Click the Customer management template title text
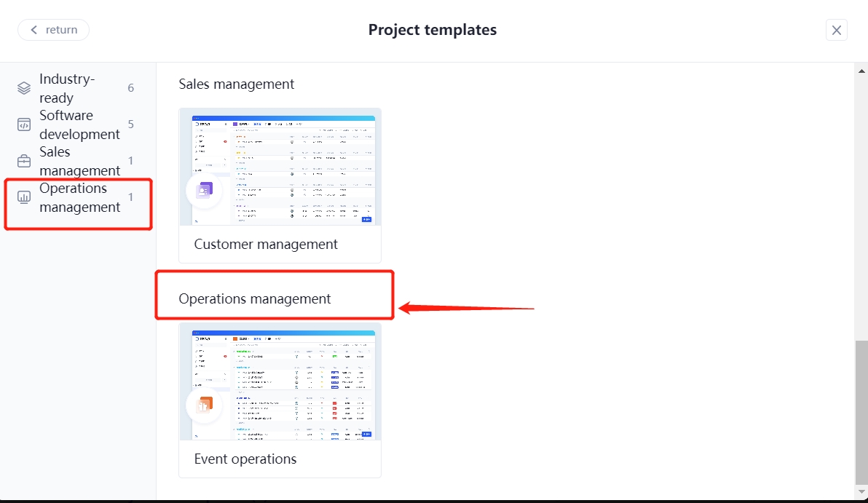Image resolution: width=868 pixels, height=503 pixels. 265,244
